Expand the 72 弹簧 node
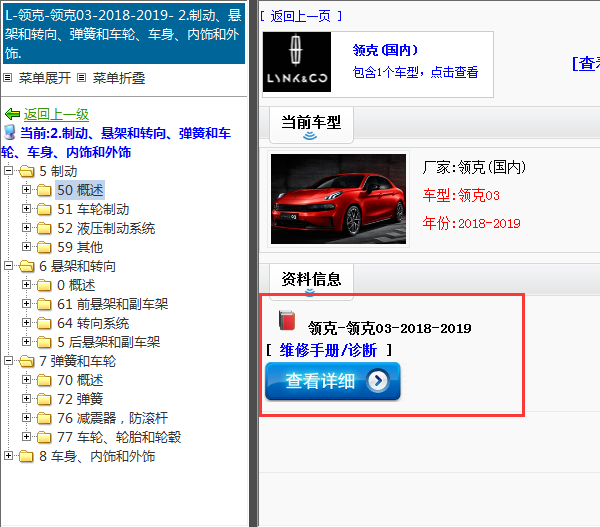This screenshot has width=600, height=527. click(x=26, y=398)
